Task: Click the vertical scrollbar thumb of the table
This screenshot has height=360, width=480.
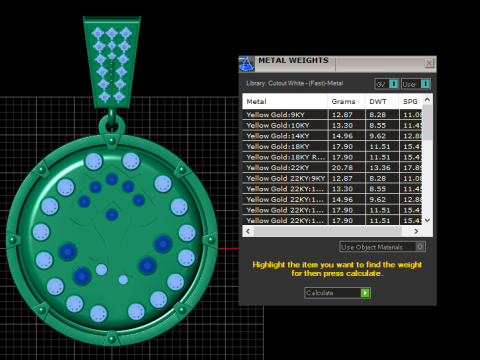Action: (x=427, y=122)
